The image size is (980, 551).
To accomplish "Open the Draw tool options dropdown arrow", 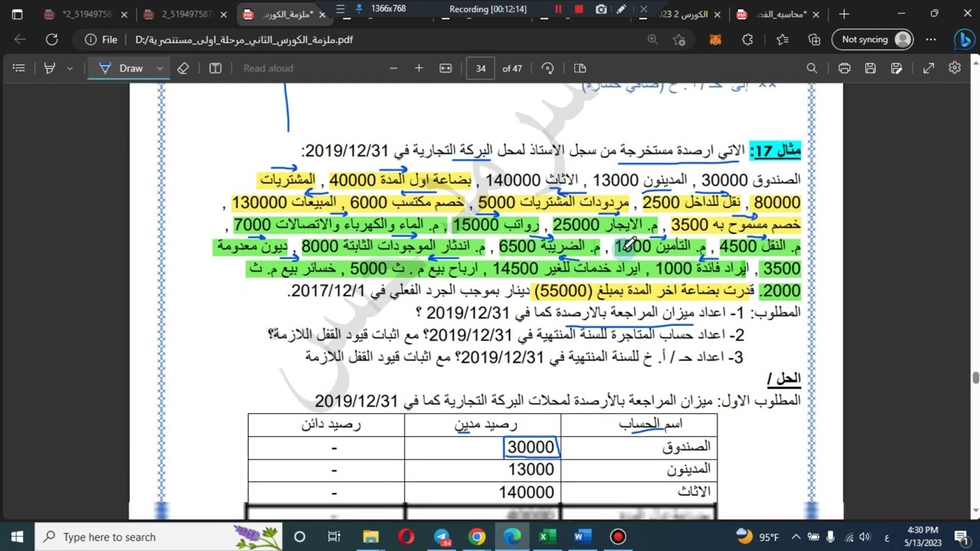I will (x=159, y=68).
